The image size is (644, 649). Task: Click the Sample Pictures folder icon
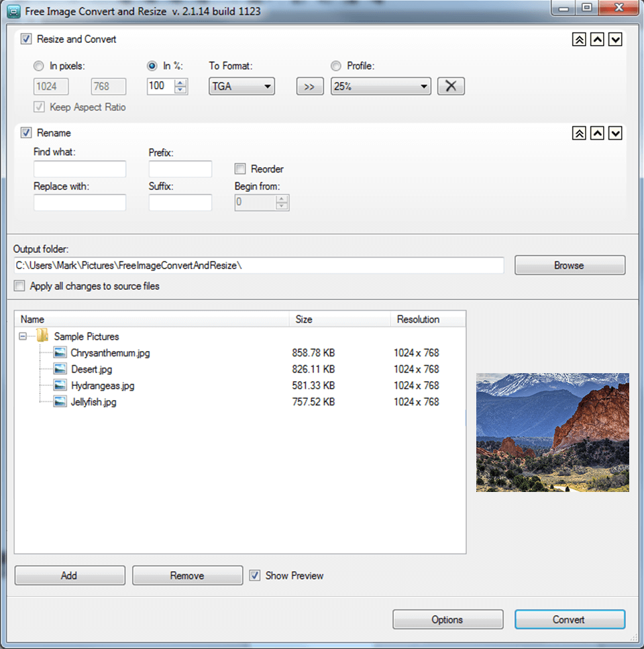42,336
